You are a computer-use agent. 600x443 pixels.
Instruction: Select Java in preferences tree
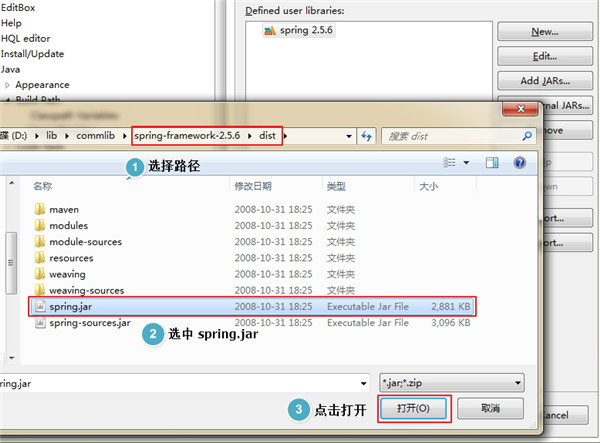(x=10, y=70)
